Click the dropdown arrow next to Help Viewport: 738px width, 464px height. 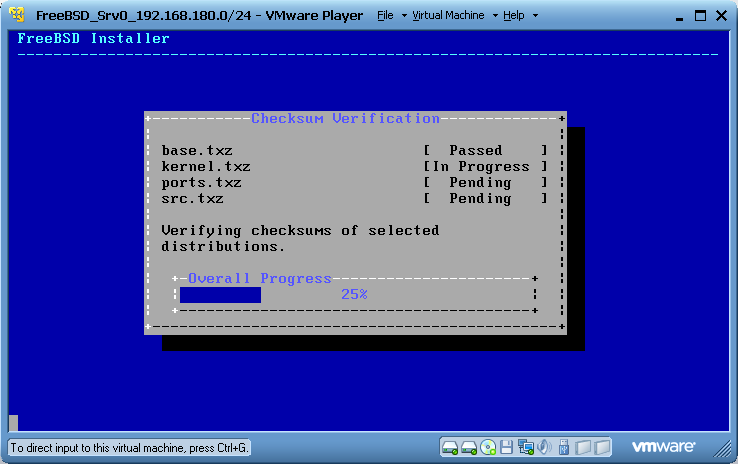(x=535, y=16)
